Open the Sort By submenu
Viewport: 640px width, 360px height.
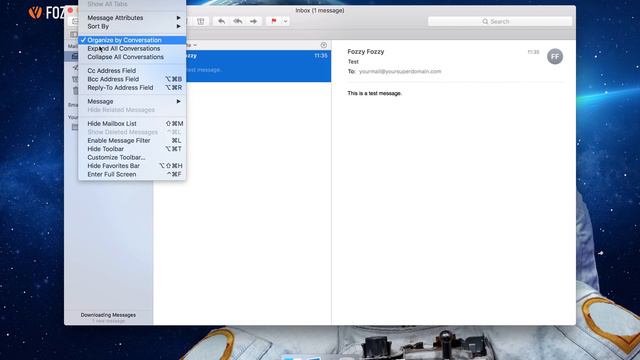pyautogui.click(x=132, y=26)
